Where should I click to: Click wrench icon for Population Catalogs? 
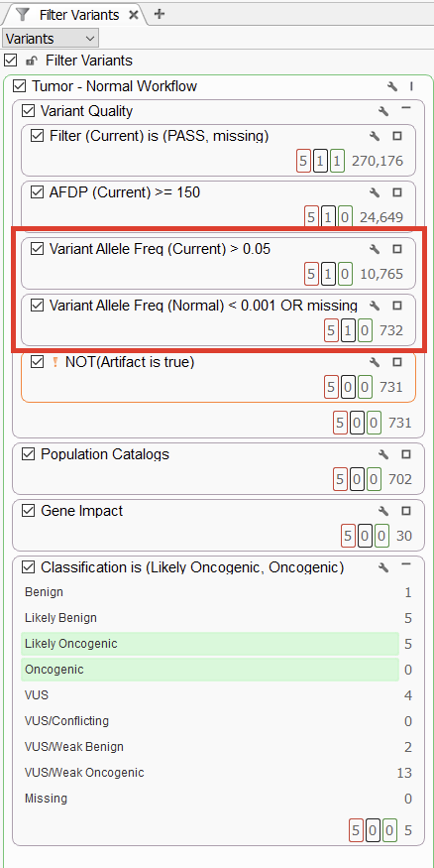383,454
